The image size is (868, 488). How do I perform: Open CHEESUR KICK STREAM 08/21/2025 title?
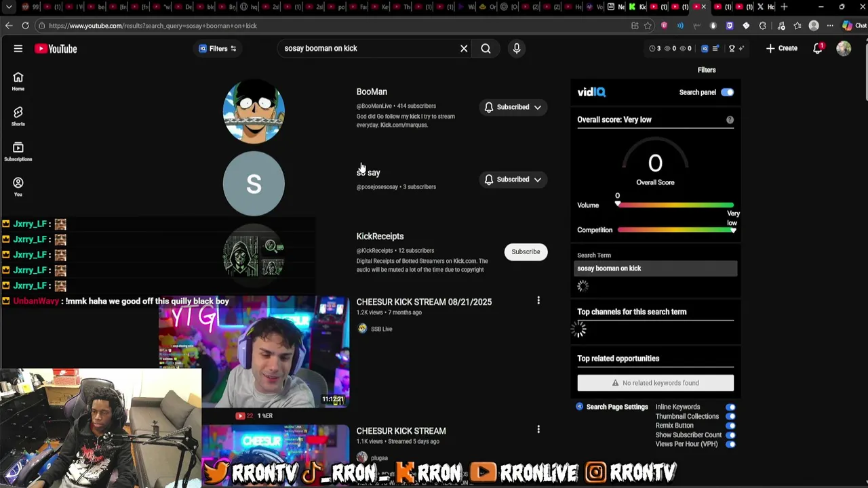(x=424, y=302)
